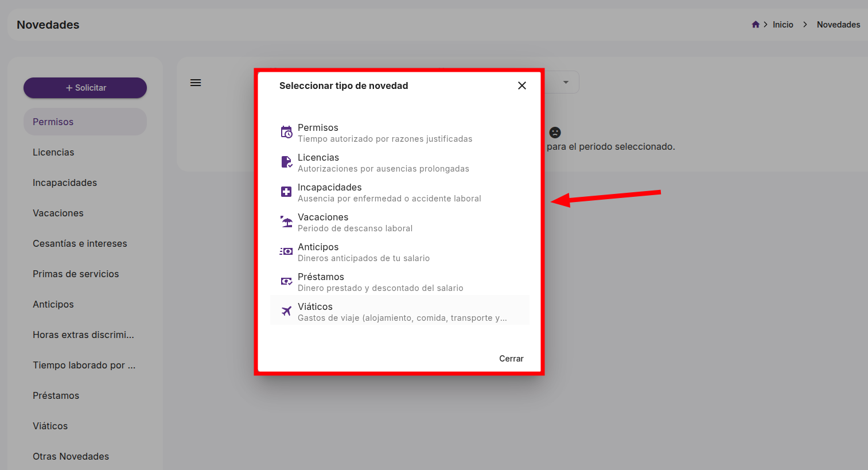
Task: Choose Préstamos in the novelty type list
Action: click(400, 282)
